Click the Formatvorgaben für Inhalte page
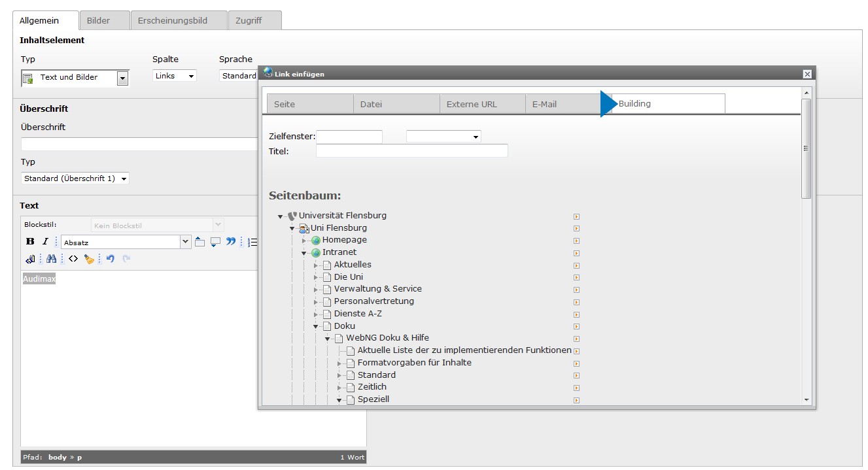 414,363
